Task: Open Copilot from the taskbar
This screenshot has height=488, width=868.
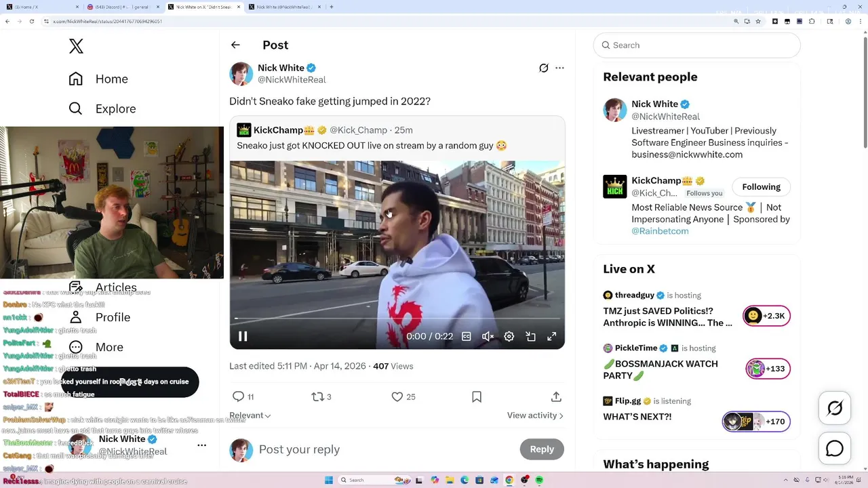Action: (x=435, y=480)
